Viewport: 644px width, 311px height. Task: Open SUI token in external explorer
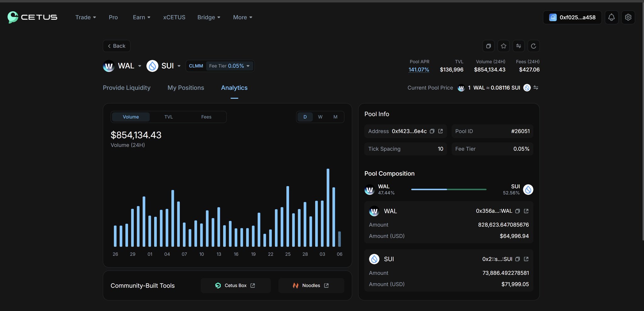tap(526, 259)
